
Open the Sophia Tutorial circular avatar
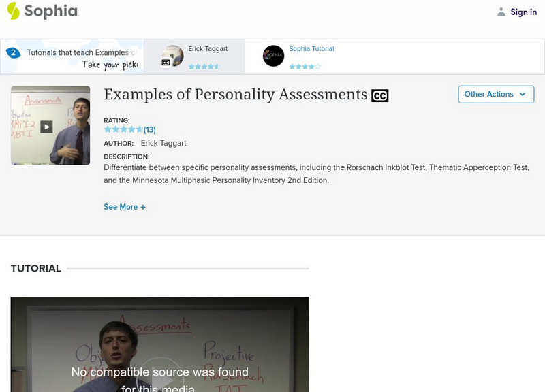274,55
